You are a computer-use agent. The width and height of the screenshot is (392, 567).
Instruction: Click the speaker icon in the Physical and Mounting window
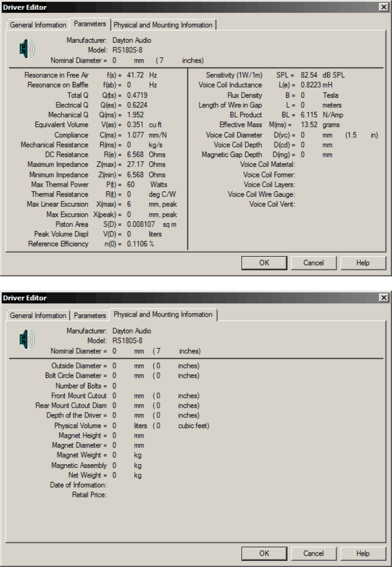pyautogui.click(x=27, y=339)
